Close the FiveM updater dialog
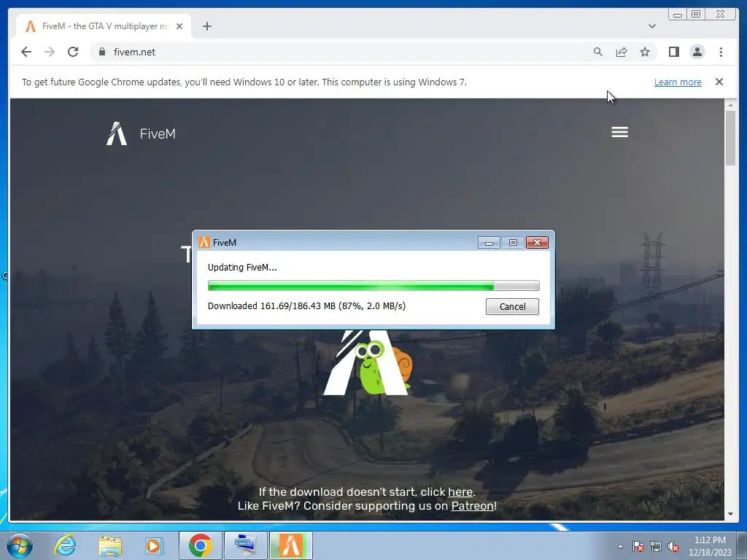 [x=537, y=243]
